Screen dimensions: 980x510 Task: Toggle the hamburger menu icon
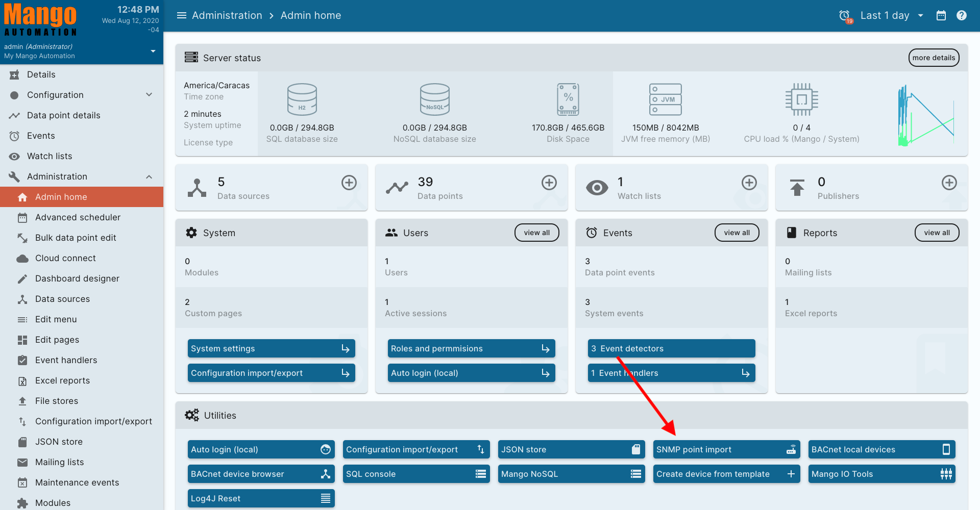point(181,15)
